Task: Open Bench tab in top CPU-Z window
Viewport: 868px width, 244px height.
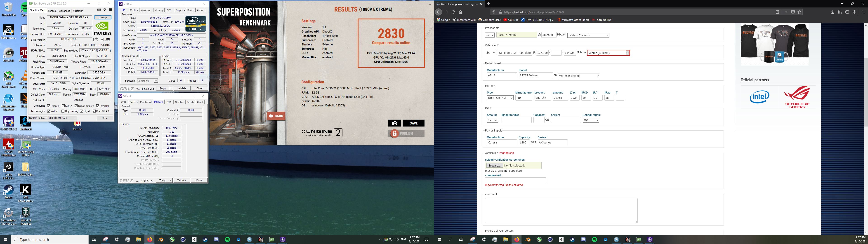Action: (x=191, y=10)
